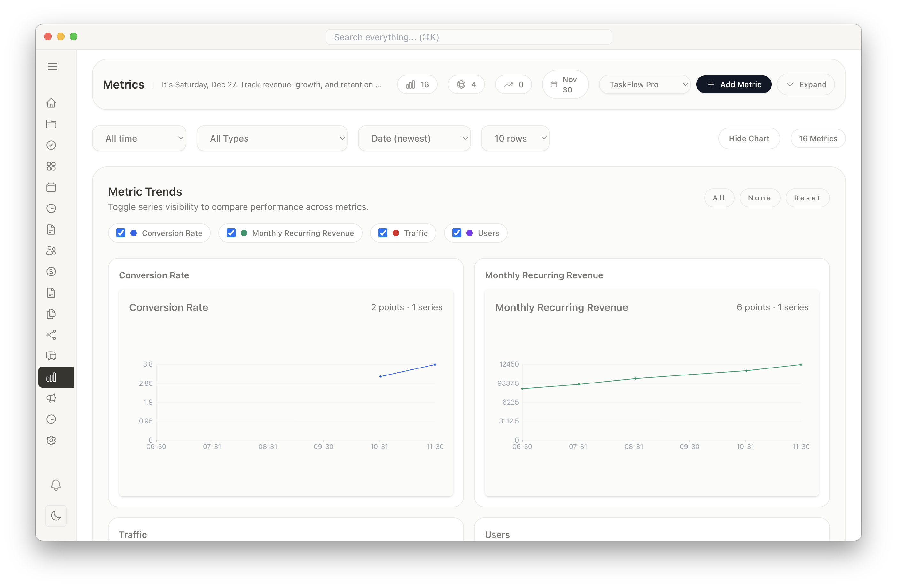This screenshot has height=588, width=897.
Task: Open the 10 rows dropdown
Action: pos(515,138)
